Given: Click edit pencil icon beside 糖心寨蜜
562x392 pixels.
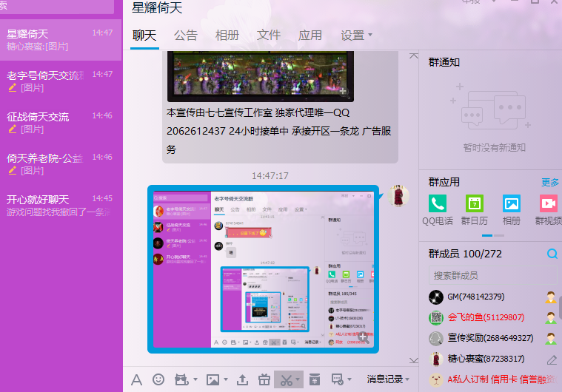Looking at the screenshot, I should [552, 359].
